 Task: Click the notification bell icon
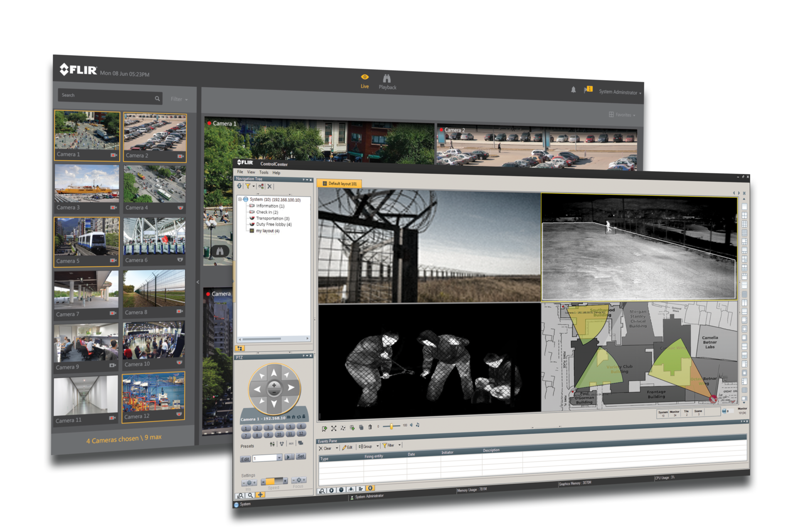[x=573, y=89]
